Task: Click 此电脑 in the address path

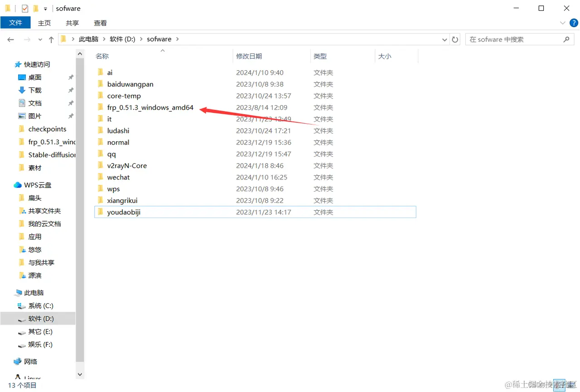Action: (x=88, y=39)
